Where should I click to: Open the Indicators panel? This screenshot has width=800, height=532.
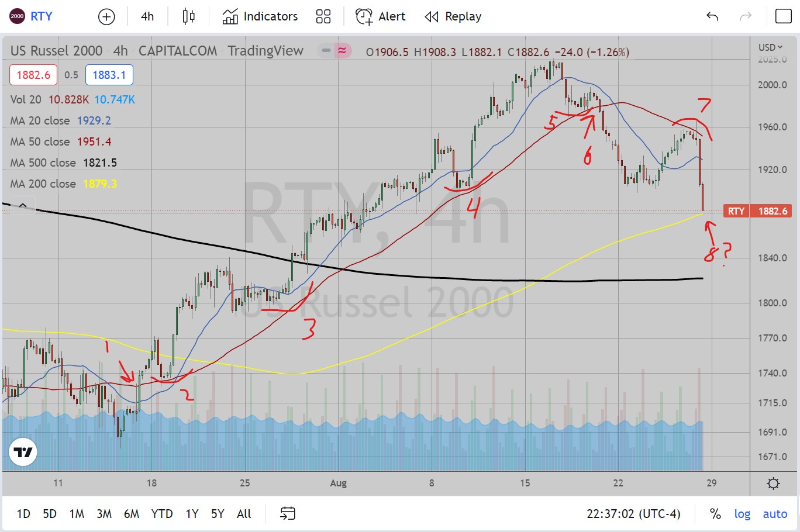260,16
